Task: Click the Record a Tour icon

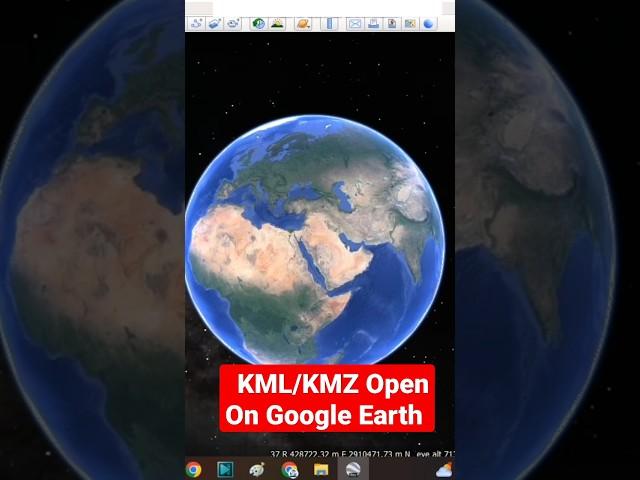Action: tap(233, 24)
